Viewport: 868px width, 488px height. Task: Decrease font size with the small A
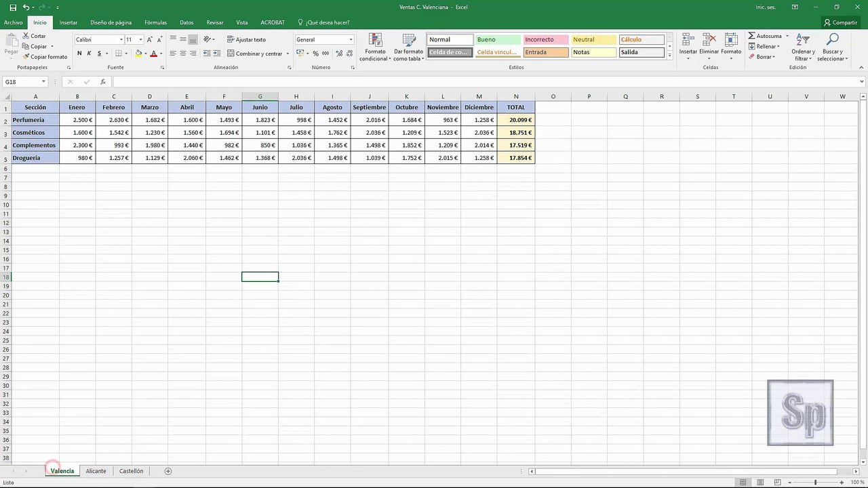coord(160,40)
